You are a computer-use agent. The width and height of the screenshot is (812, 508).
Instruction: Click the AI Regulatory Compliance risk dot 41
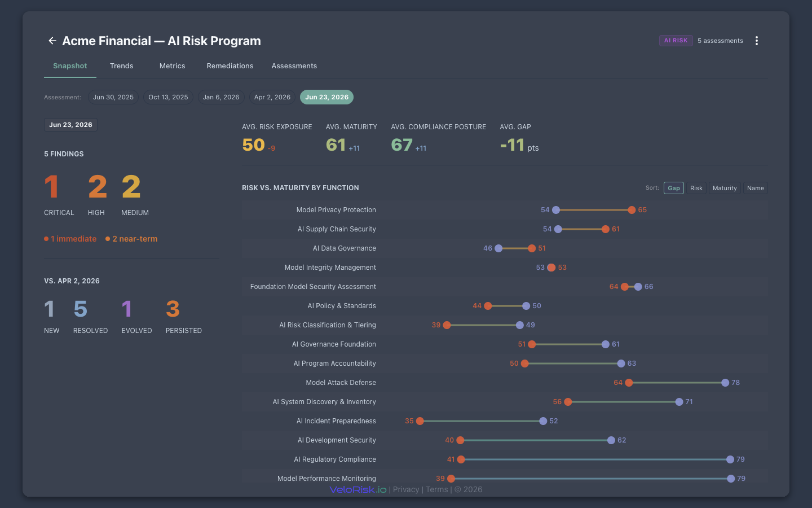tap(461, 459)
